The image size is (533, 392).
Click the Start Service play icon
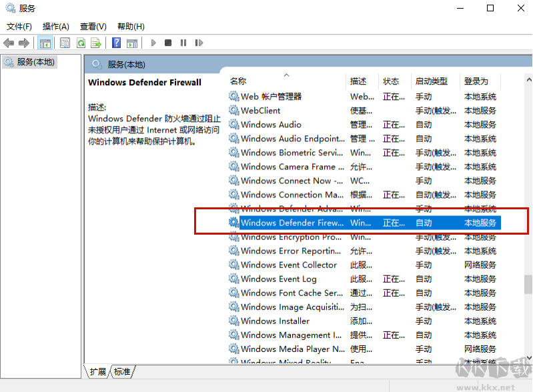[153, 43]
